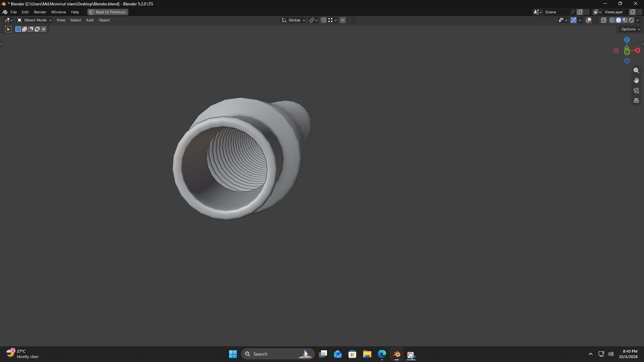Switch to Material Preview shading

coord(625,20)
